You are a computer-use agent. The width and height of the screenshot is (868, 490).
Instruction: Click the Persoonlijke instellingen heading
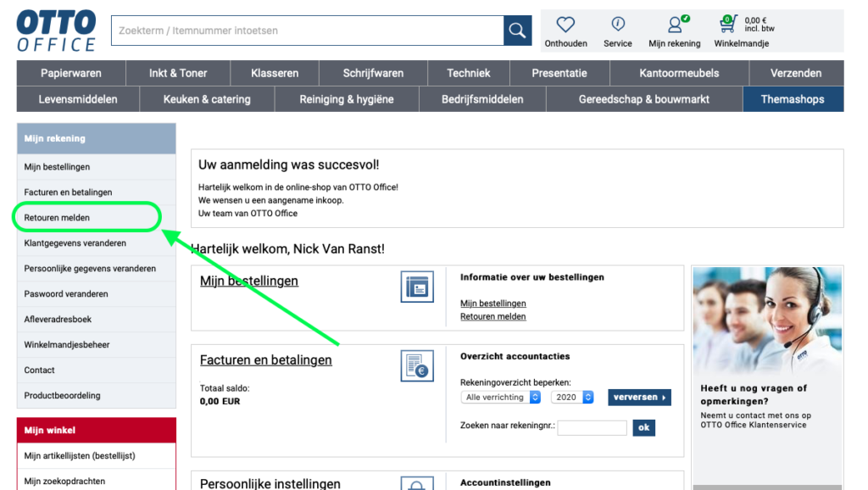[x=270, y=483]
